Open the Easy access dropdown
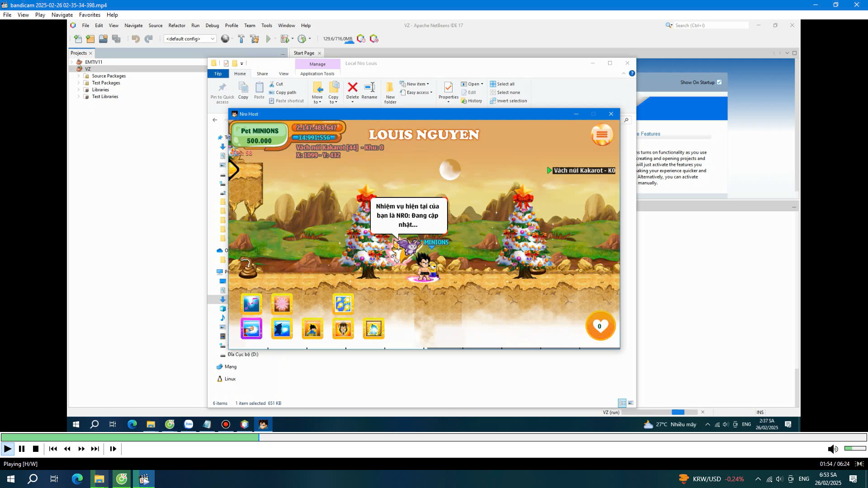This screenshot has width=868, height=488. click(416, 93)
